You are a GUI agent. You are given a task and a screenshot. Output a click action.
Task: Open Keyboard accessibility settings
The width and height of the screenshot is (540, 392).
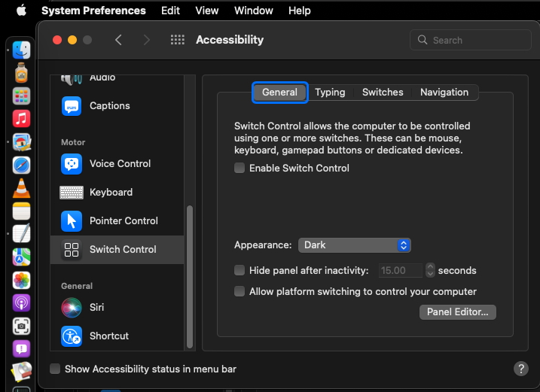click(x=111, y=192)
